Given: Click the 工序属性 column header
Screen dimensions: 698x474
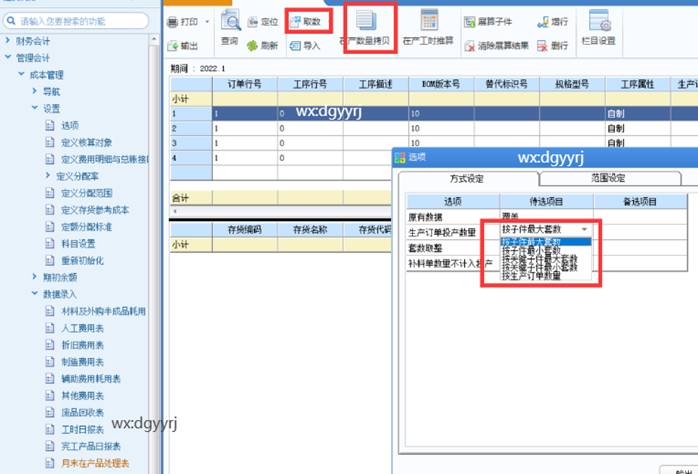Looking at the screenshot, I should point(637,84).
